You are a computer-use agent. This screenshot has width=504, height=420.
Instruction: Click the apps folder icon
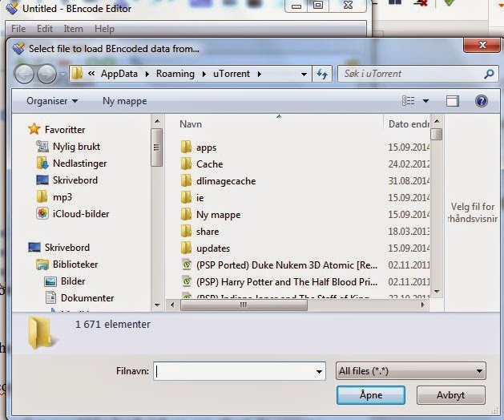186,147
